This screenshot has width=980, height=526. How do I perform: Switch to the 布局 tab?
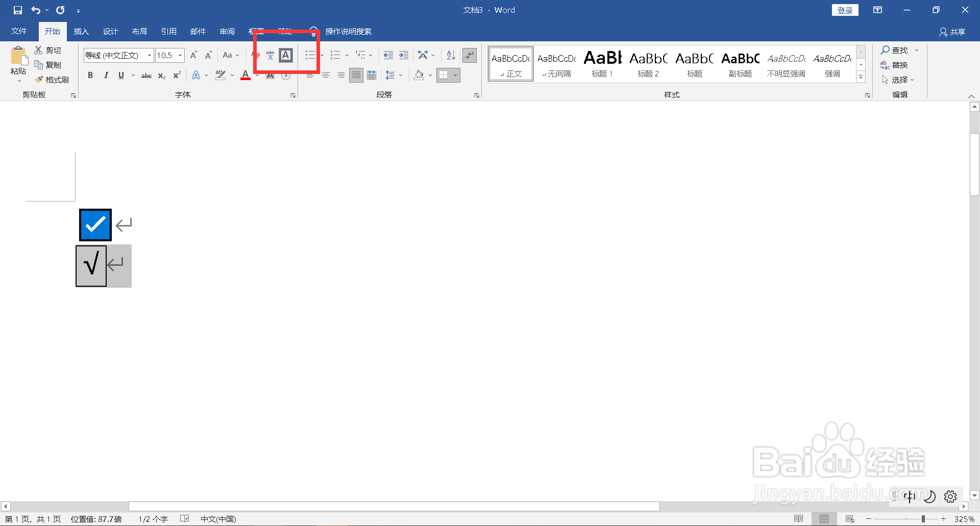tap(139, 32)
